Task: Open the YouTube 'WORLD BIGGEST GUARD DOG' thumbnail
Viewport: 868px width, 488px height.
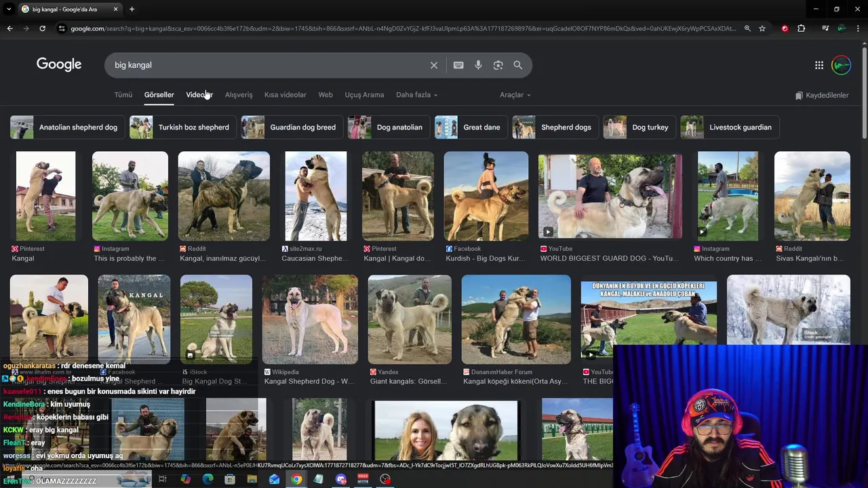Action: pos(610,196)
